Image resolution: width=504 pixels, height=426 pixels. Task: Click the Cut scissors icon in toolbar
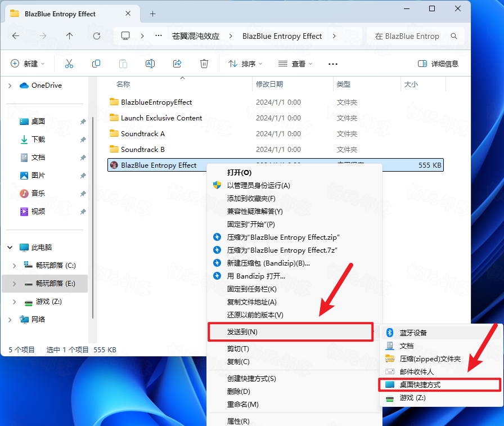click(x=69, y=64)
